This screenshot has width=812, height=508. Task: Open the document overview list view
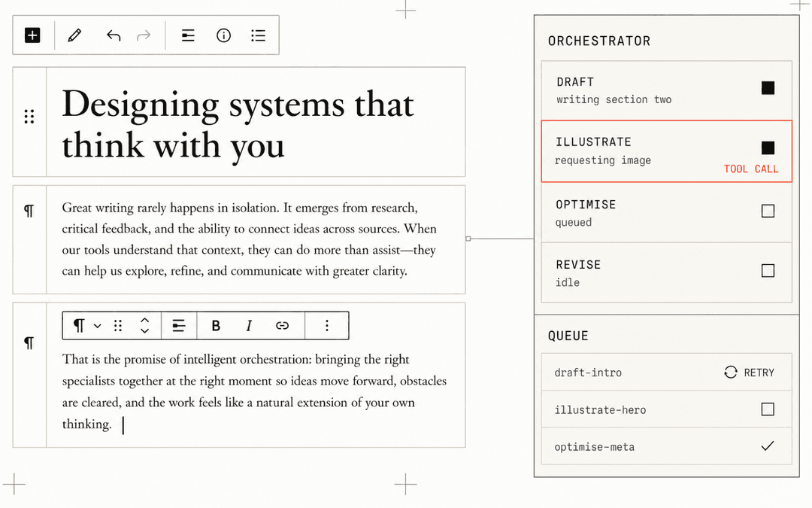point(188,35)
